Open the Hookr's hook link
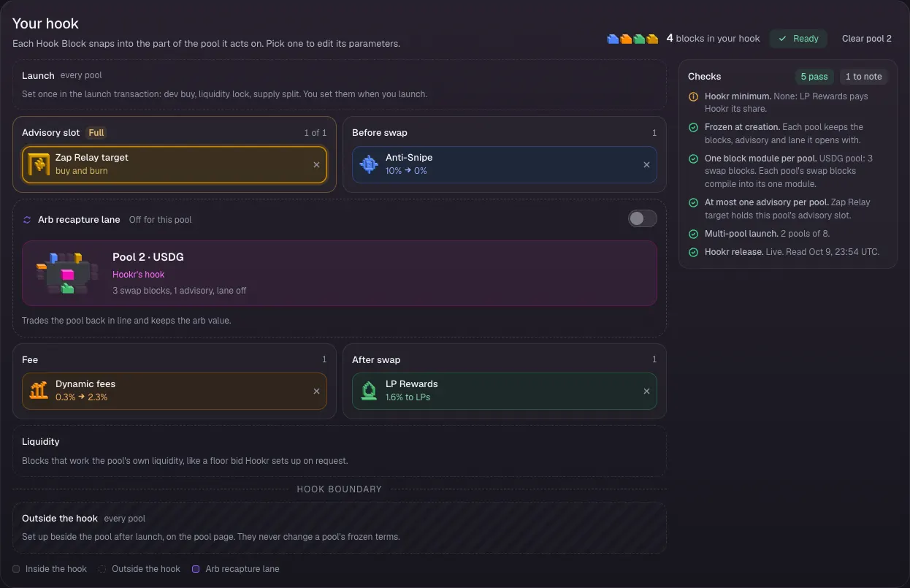Screen dimensions: 910x588 (x=139, y=275)
